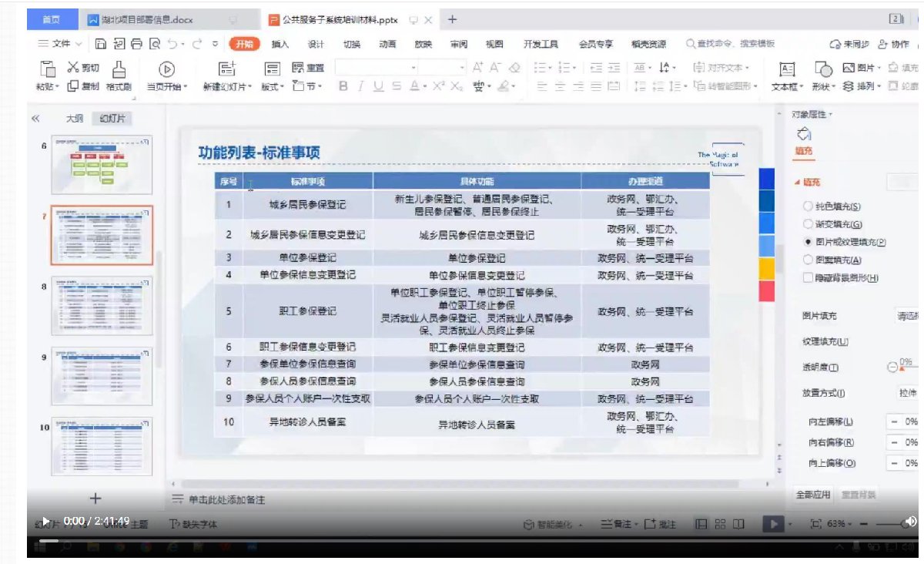Start slideshow from the current slide icon
Image resolution: width=924 pixels, height=564 pixels.
coord(166,69)
